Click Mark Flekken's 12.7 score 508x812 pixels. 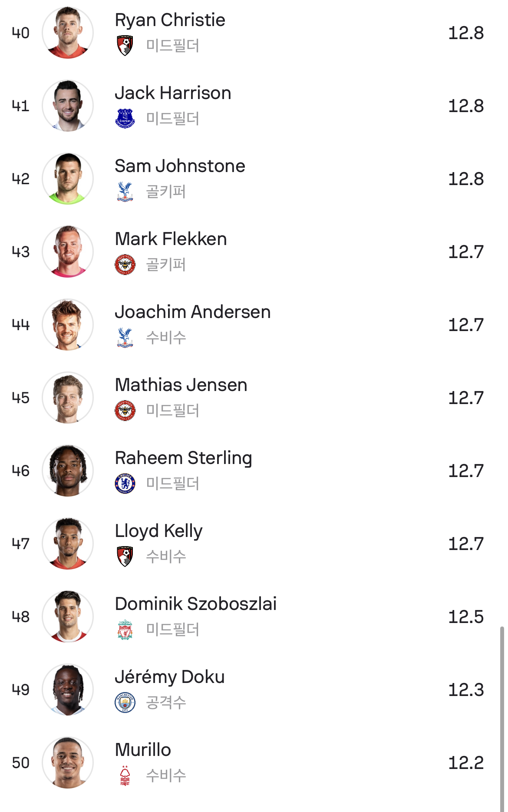pyautogui.click(x=466, y=252)
